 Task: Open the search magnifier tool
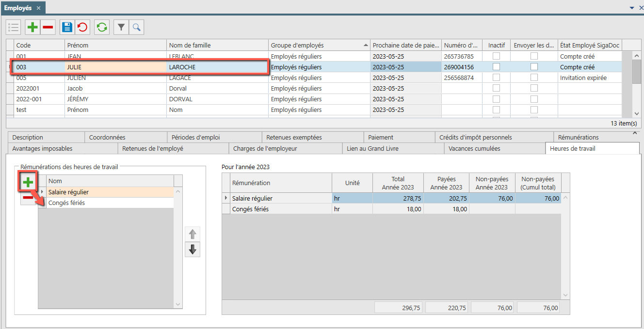(x=136, y=27)
